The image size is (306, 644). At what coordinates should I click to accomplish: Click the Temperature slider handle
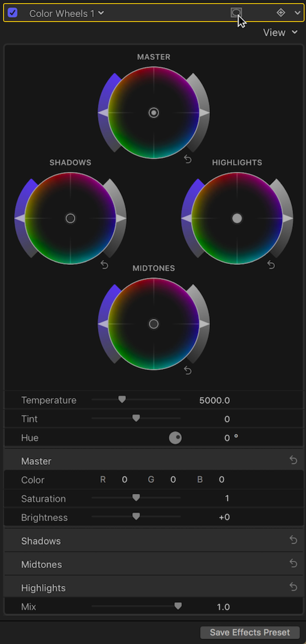pyautogui.click(x=122, y=399)
